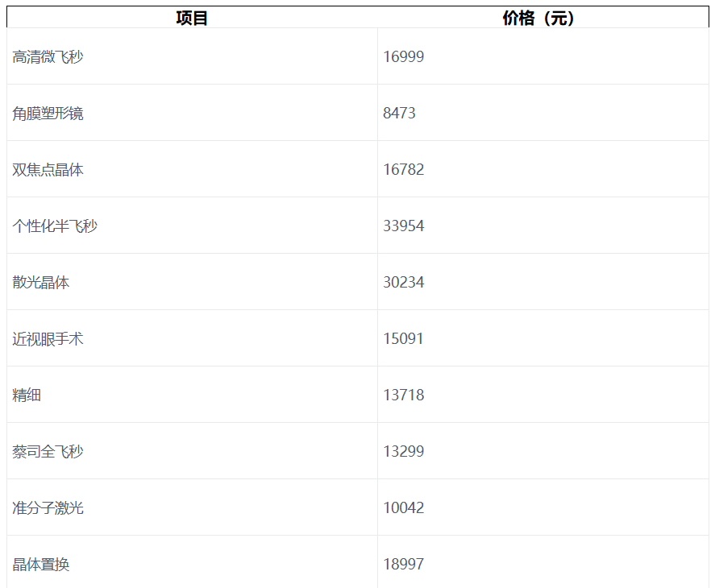Viewport: 715px width, 588px height.
Task: Select the 高清微飞秒 cell
Action: click(48, 56)
